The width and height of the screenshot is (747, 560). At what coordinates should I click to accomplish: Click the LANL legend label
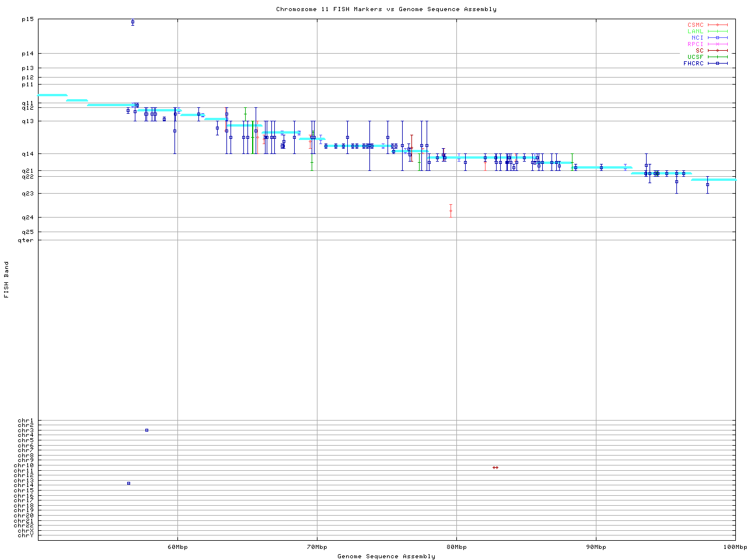tap(695, 32)
